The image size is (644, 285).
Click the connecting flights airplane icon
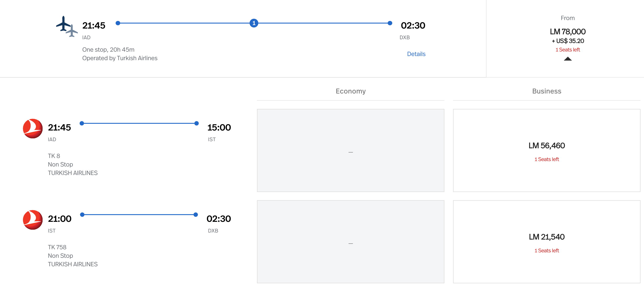point(67,26)
